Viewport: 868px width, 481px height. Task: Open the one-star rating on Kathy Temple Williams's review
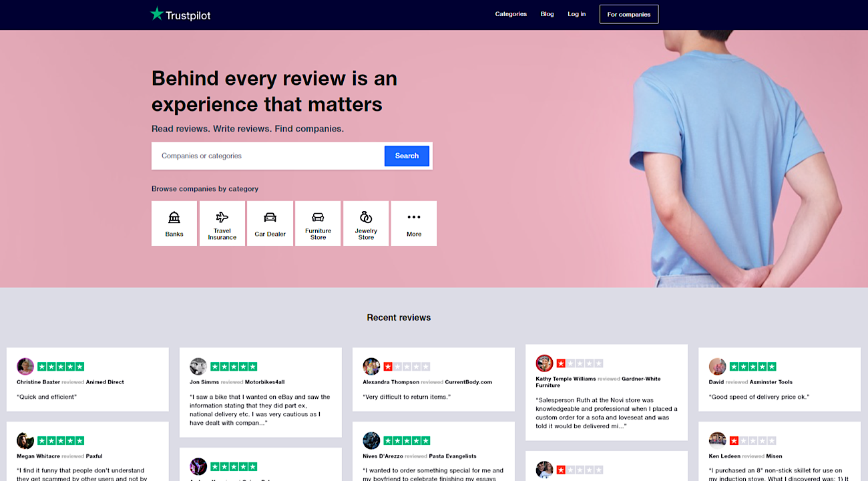tap(580, 363)
